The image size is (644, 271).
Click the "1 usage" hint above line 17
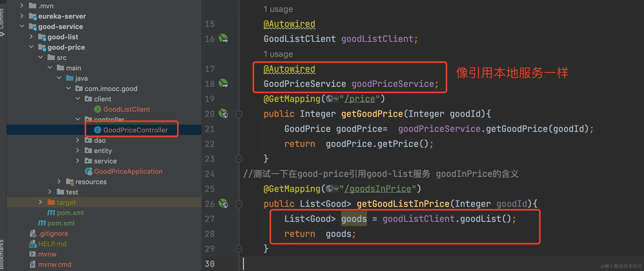pyautogui.click(x=278, y=54)
